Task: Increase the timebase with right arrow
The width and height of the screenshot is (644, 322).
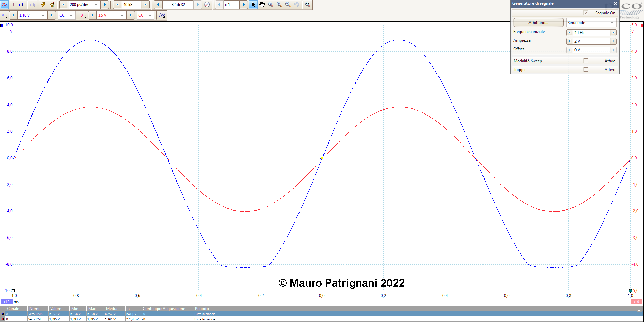Action: point(105,5)
